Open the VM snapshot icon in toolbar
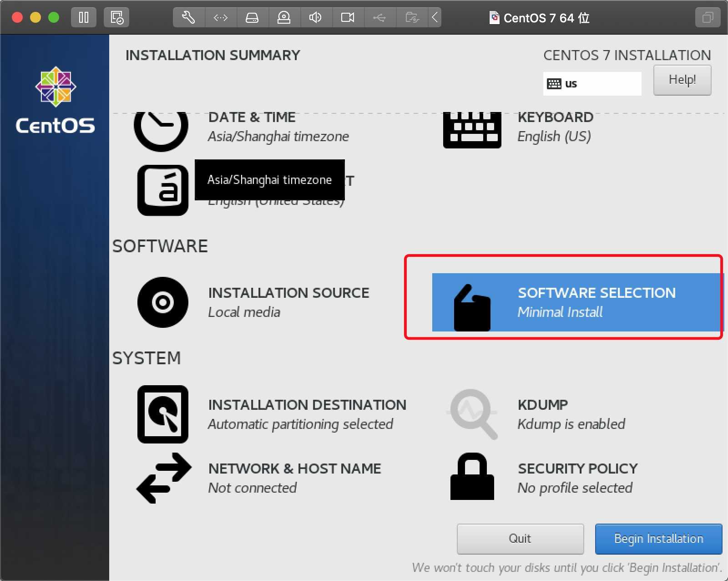 pos(116,18)
